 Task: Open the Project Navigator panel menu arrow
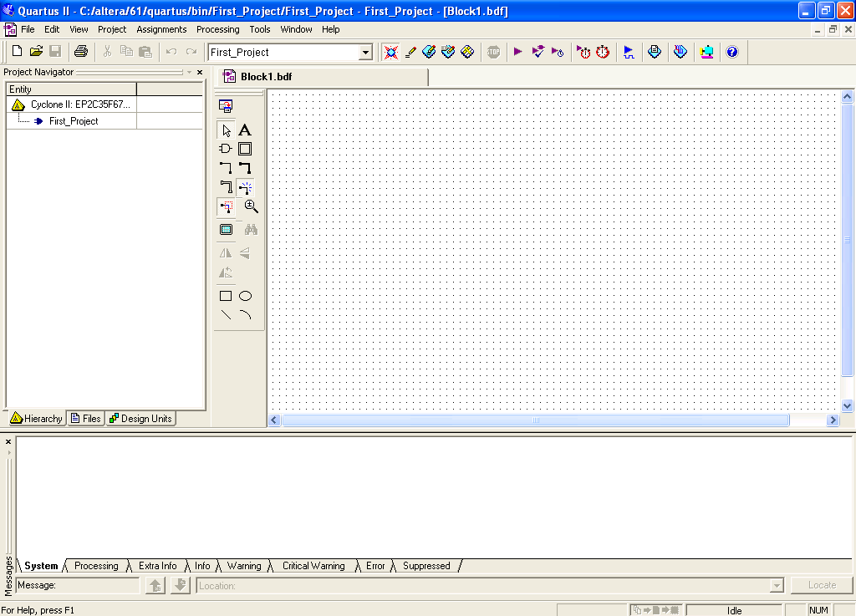pyautogui.click(x=190, y=72)
